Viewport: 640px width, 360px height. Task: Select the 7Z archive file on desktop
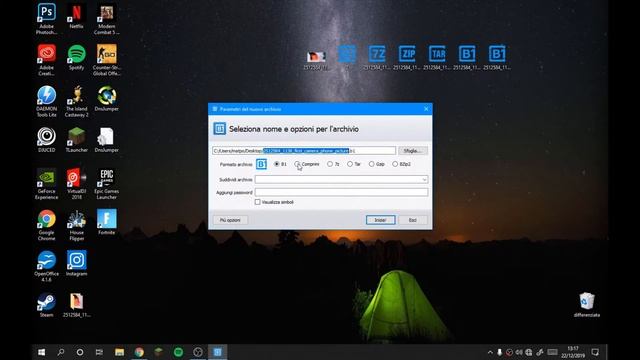(x=377, y=58)
